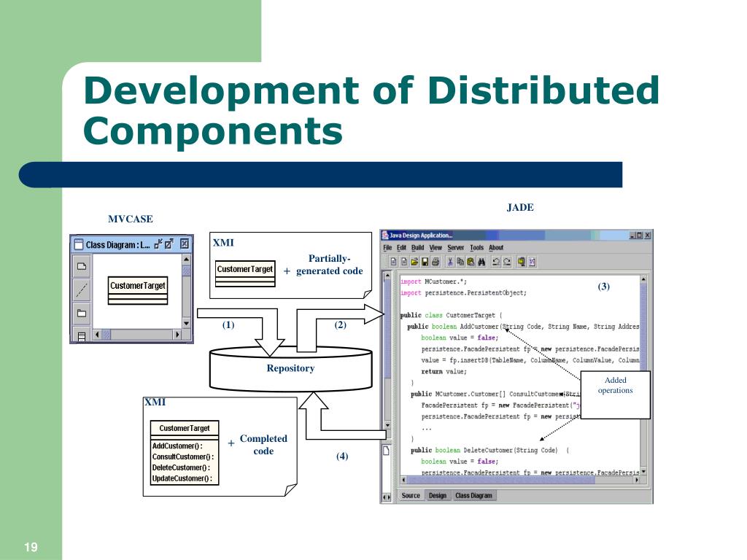Viewport: 747px width, 560px height.
Task: Click code editor horizontal scroll right arrow
Action: pyautogui.click(x=636, y=480)
